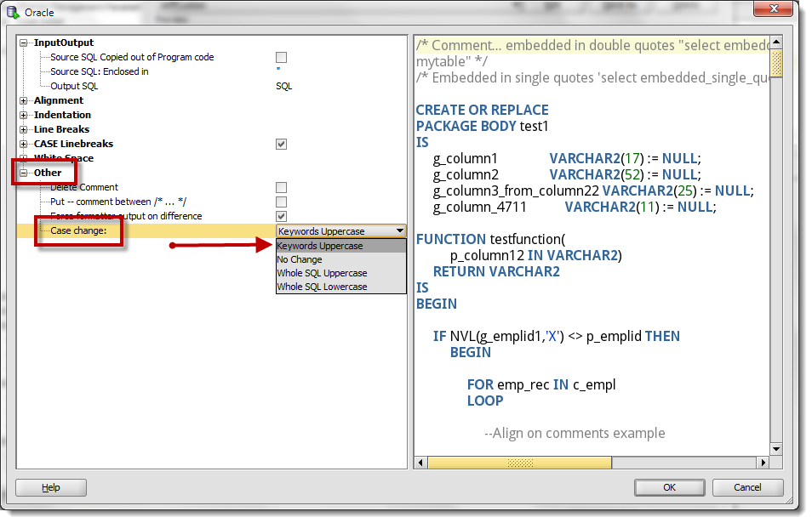This screenshot has width=812, height=523.
Task: Click RETURN VARCHAR2 line in preview
Action: pyautogui.click(x=496, y=271)
